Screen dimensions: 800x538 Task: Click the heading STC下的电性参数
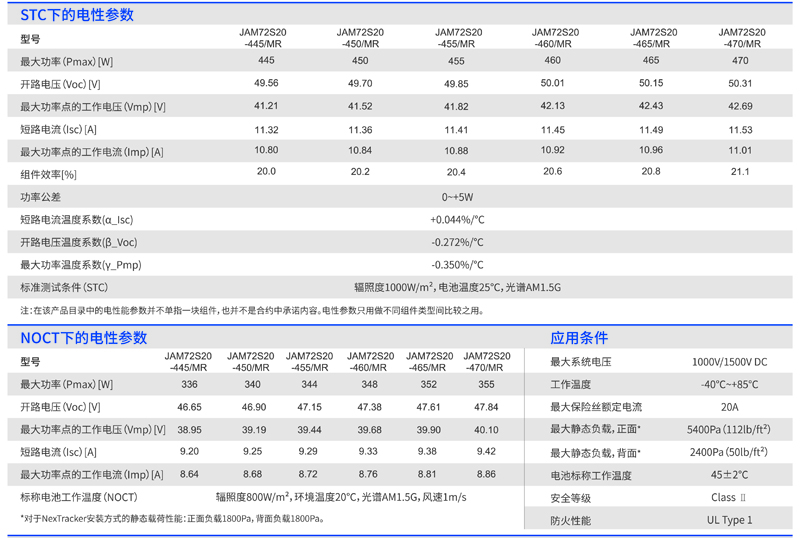[x=77, y=15]
